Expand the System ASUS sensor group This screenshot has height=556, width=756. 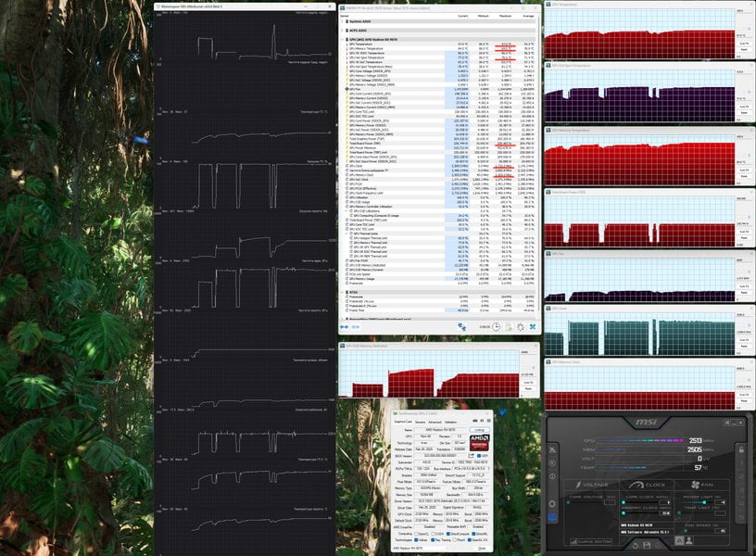tap(342, 21)
